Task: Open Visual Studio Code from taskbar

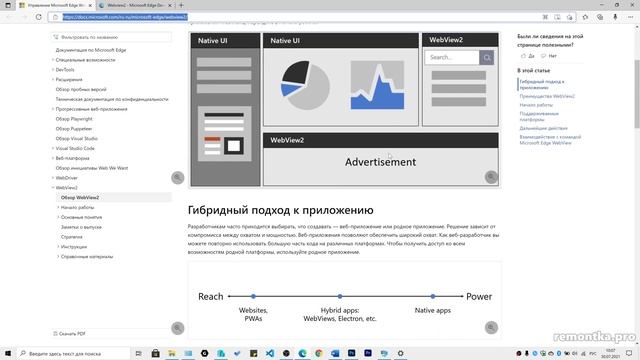Action: click(270, 353)
